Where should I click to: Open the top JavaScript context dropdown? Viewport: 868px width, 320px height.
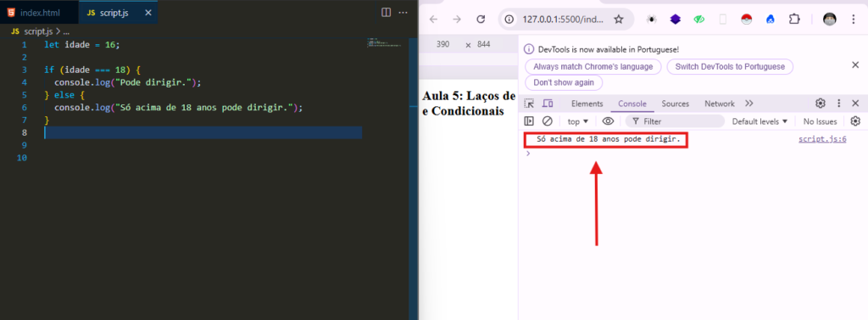[x=578, y=121]
